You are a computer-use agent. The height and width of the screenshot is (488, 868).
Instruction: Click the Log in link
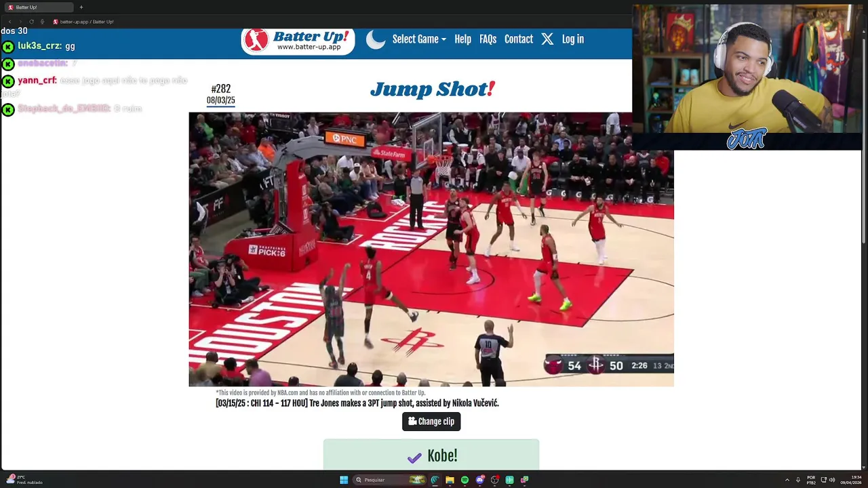pyautogui.click(x=572, y=39)
